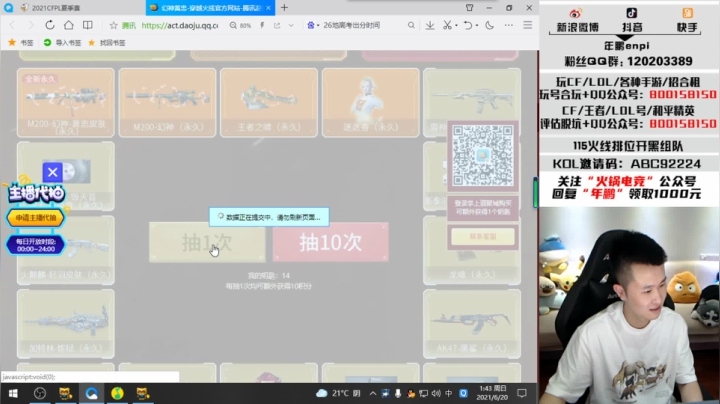Expand the hidden system tray icons chevron
720x404 pixels.
(x=372, y=393)
